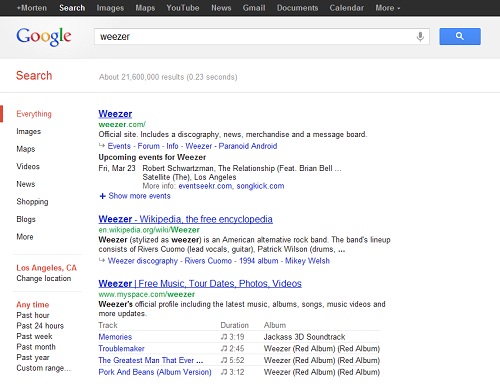Image resolution: width=500 pixels, height=387 pixels.
Task: Click the music note icon beside Memories duration
Action: [x=224, y=337]
